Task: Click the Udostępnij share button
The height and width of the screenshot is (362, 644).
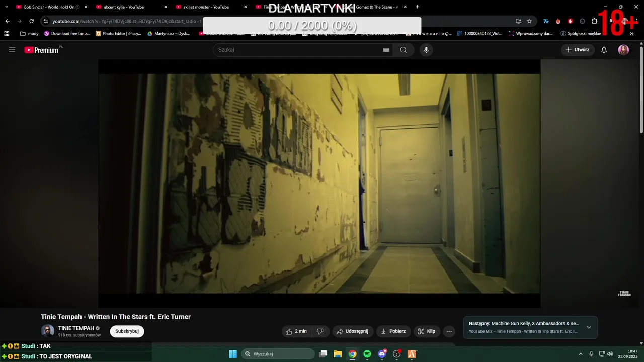Action: (352, 331)
